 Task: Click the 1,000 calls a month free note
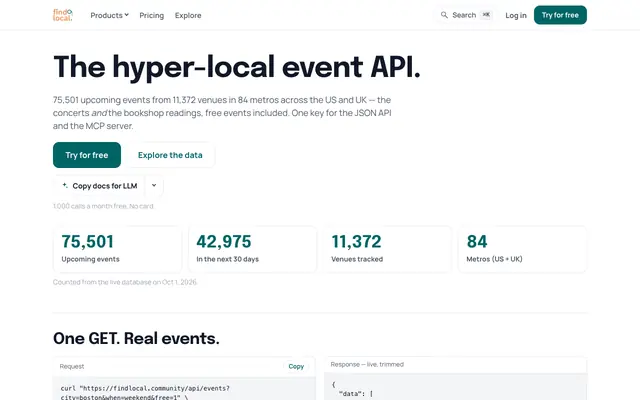(x=104, y=206)
